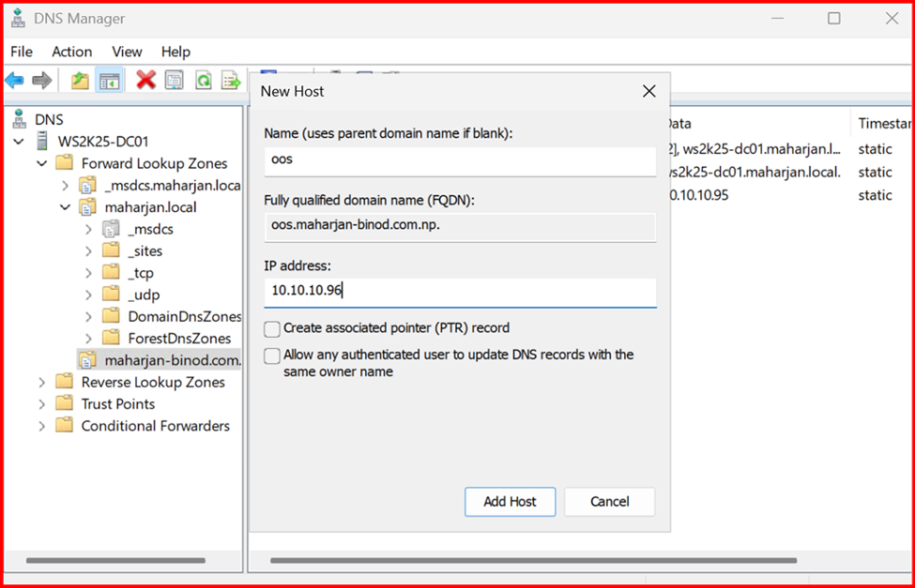Viewport: 915px width, 588px height.
Task: Expand the Conditional Forwarders node
Action: coord(41,426)
